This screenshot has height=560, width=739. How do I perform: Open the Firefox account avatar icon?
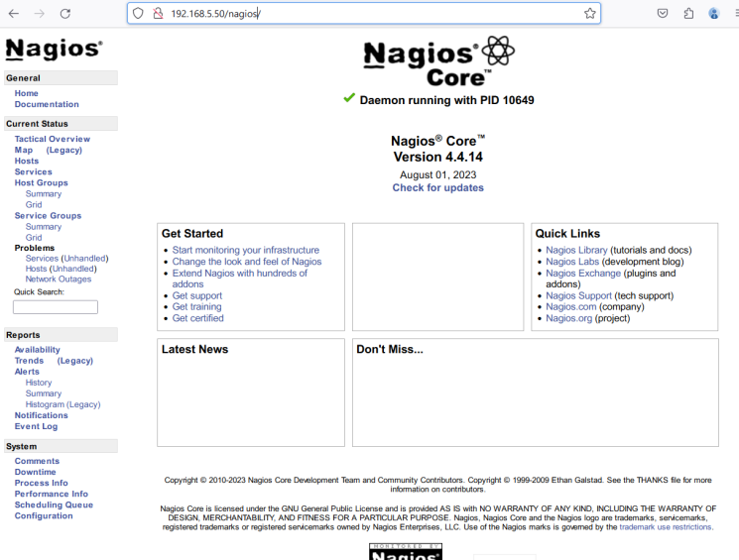[713, 13]
